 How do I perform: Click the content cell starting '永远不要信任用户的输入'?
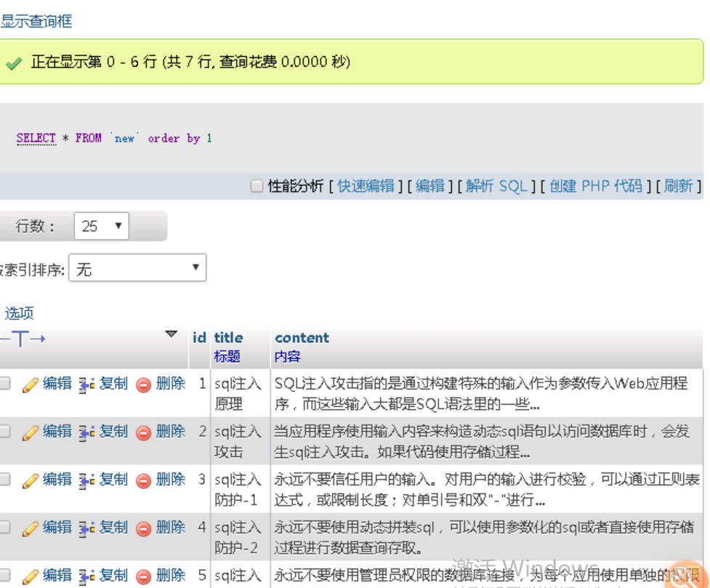487,489
